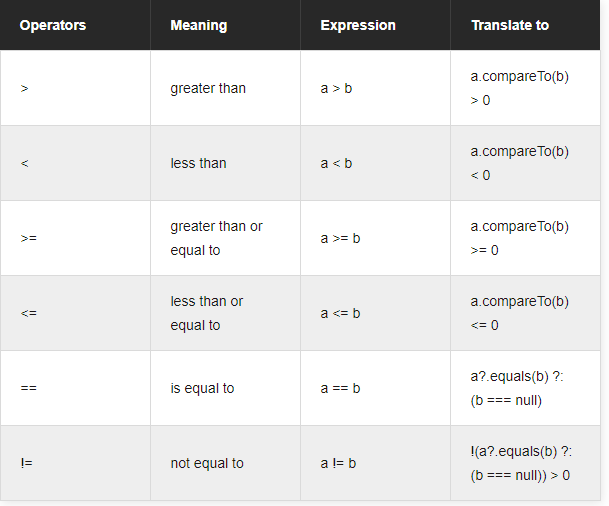Click the "!=" operator cell
Screen dimensions: 609x506
point(26,463)
